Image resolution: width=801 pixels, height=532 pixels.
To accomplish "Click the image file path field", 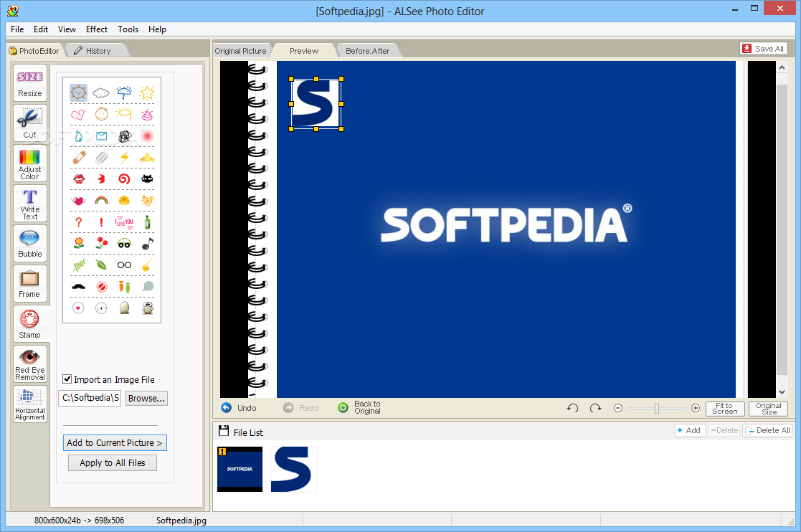I will pos(90,398).
